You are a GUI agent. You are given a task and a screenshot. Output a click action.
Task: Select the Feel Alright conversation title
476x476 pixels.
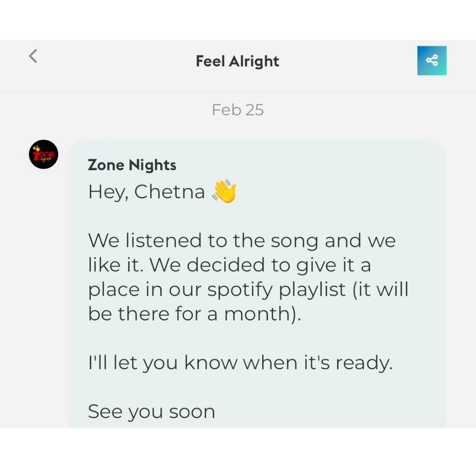(x=238, y=61)
